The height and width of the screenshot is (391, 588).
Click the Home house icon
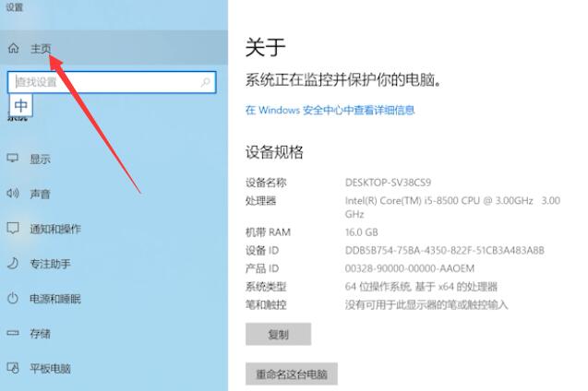point(13,48)
